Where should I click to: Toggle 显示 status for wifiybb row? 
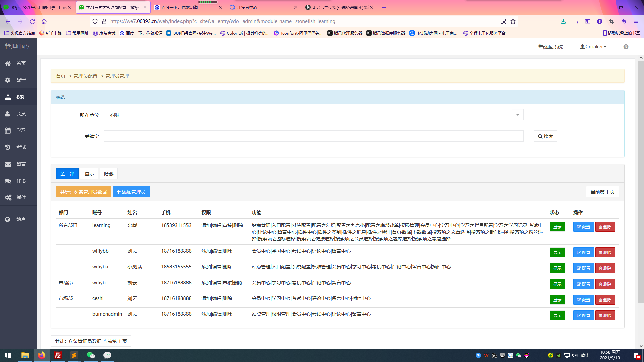click(x=557, y=253)
